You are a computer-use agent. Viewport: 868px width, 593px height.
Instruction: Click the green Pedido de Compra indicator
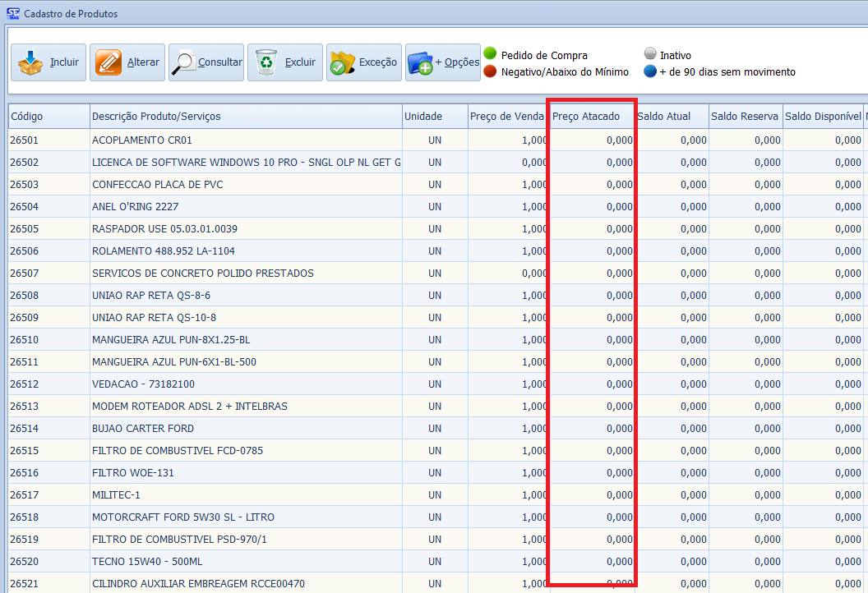[490, 54]
